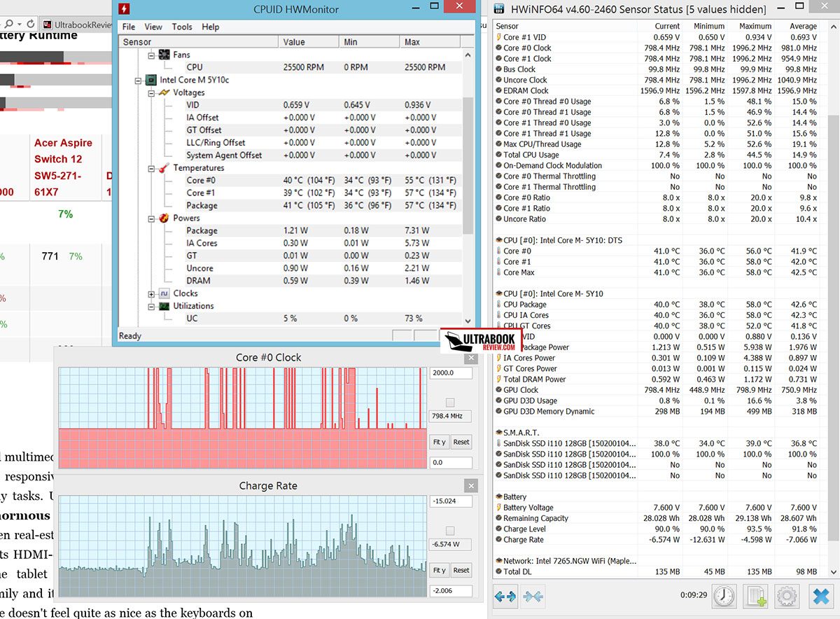Click Reset in Core #0 Clock graph

461,442
